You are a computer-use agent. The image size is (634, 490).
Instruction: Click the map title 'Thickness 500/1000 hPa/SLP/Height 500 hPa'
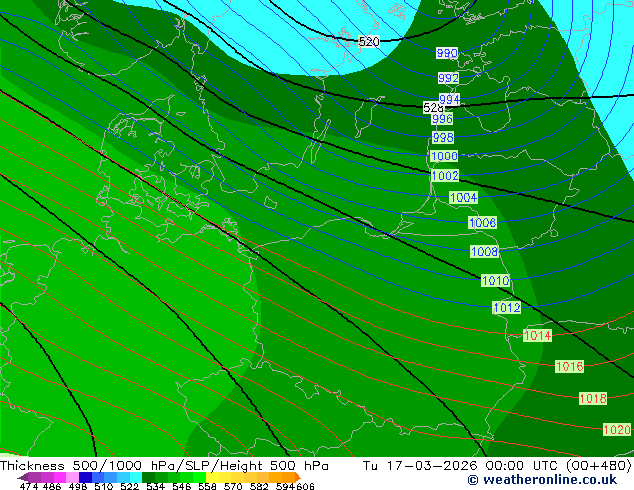pyautogui.click(x=164, y=466)
